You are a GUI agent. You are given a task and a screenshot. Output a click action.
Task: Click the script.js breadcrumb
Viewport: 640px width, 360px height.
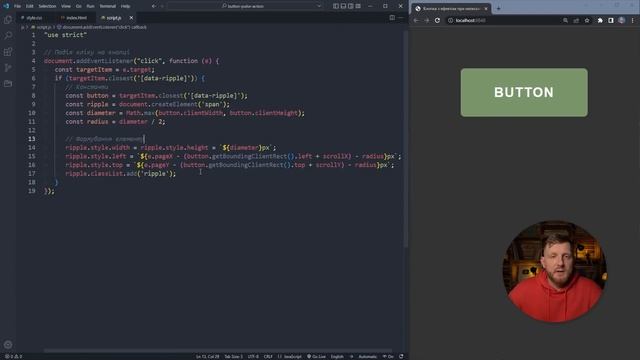pos(42,27)
